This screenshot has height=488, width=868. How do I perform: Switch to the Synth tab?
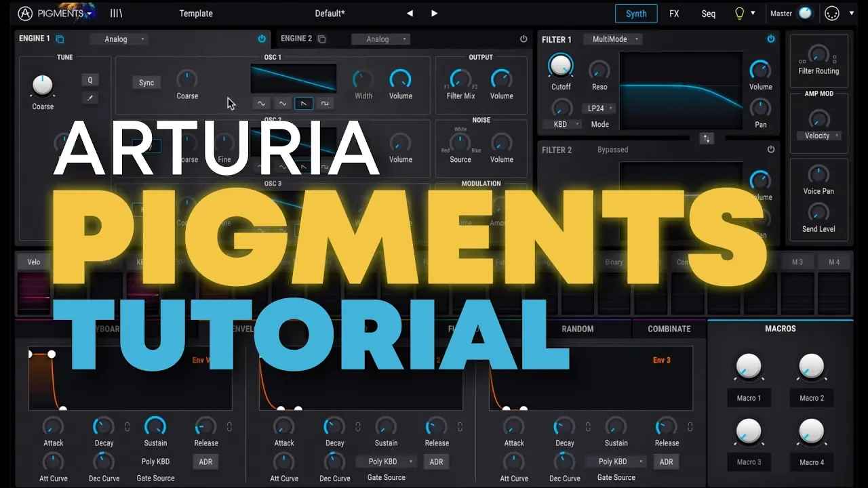tap(636, 14)
